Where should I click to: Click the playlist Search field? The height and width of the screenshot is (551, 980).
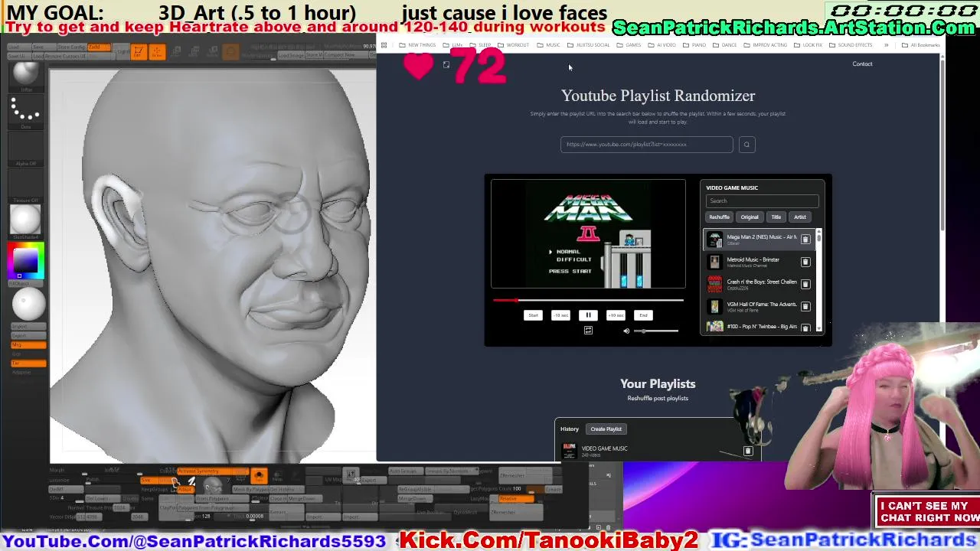[762, 201]
